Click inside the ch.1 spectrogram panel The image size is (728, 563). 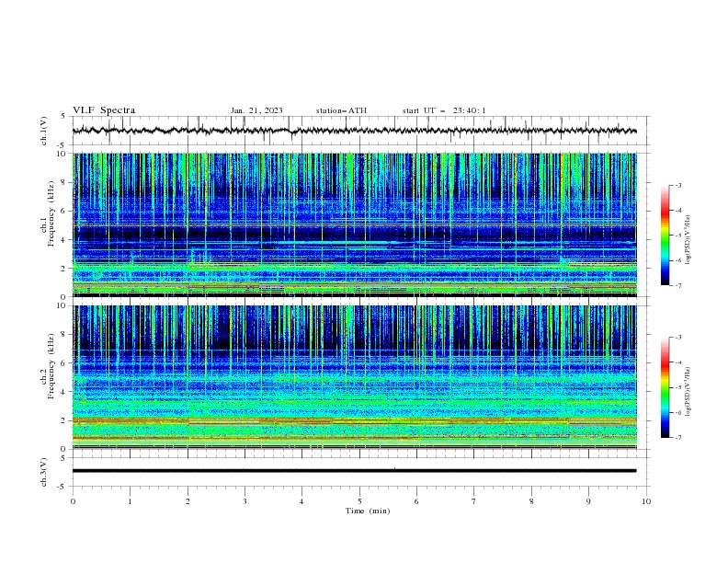[x=354, y=224]
